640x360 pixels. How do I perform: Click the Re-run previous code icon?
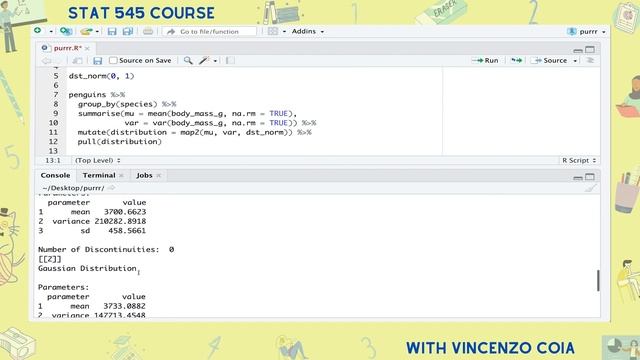(x=516, y=60)
